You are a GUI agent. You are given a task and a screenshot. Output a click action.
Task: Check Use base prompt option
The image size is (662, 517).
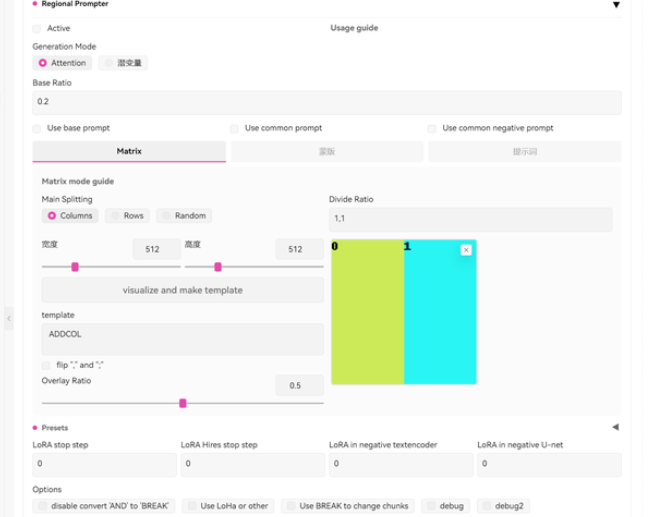(x=38, y=128)
